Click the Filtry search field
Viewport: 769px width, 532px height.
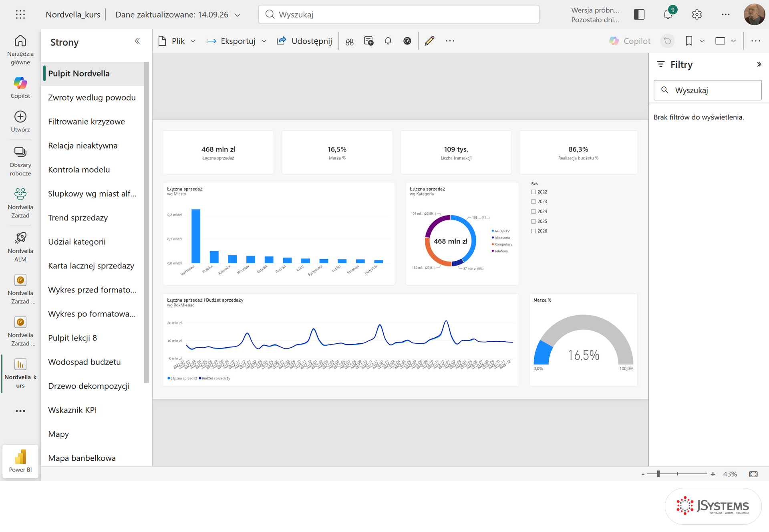pyautogui.click(x=707, y=90)
